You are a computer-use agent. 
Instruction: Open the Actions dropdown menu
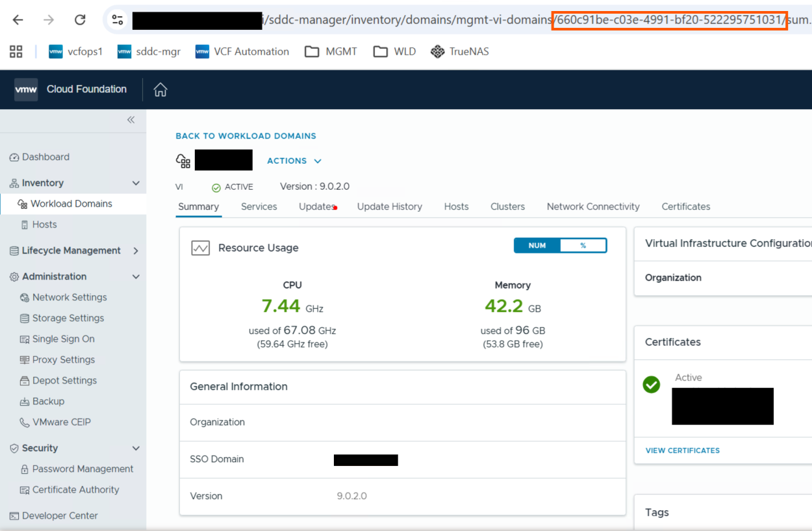point(294,161)
